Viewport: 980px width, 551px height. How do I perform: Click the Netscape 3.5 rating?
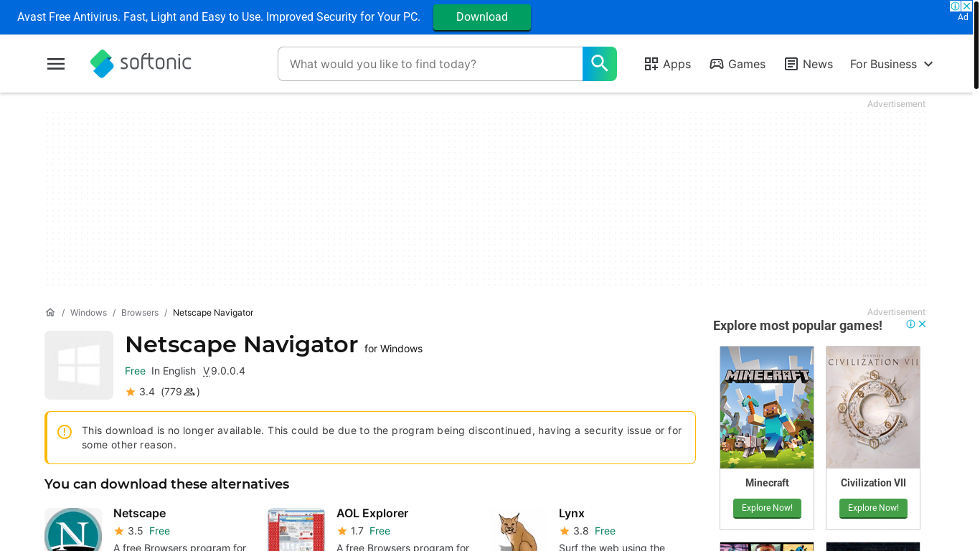[128, 531]
